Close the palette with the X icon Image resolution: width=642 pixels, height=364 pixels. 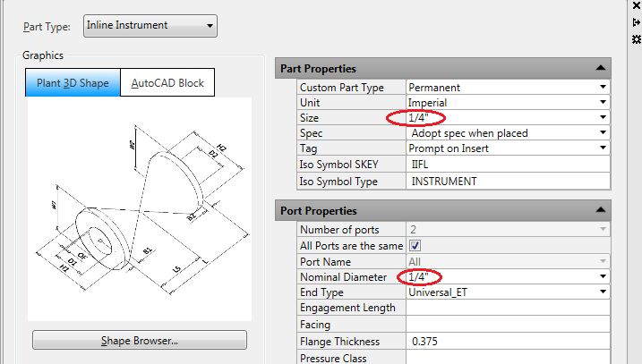(636, 6)
